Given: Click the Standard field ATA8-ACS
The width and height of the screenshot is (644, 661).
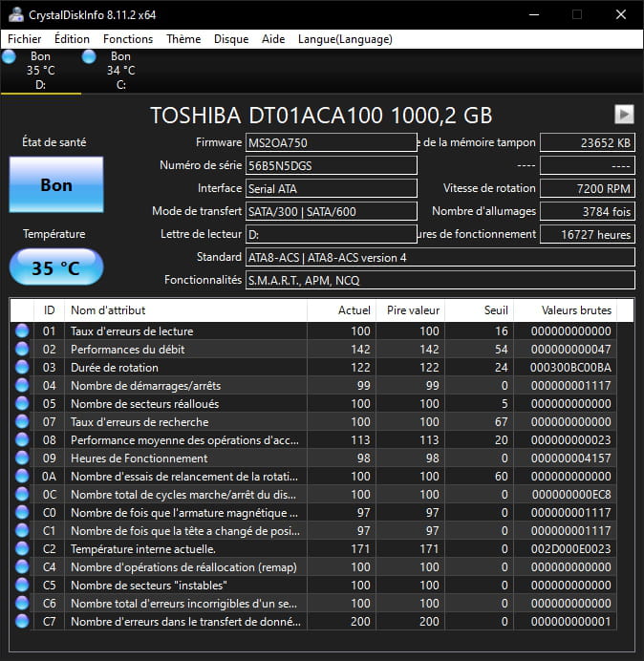Looking at the screenshot, I should coord(440,257).
